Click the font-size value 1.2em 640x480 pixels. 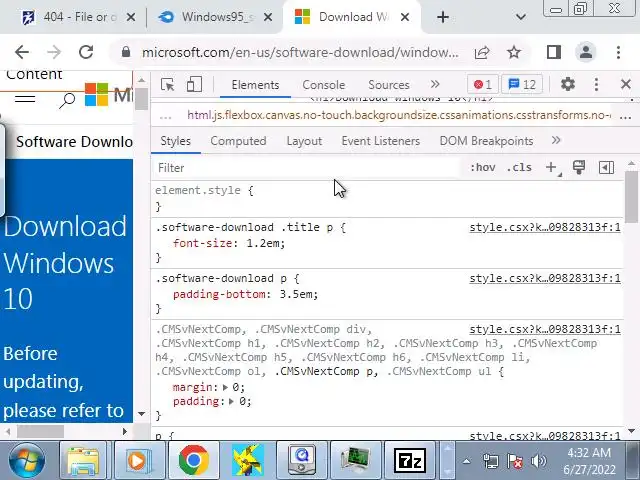262,243
